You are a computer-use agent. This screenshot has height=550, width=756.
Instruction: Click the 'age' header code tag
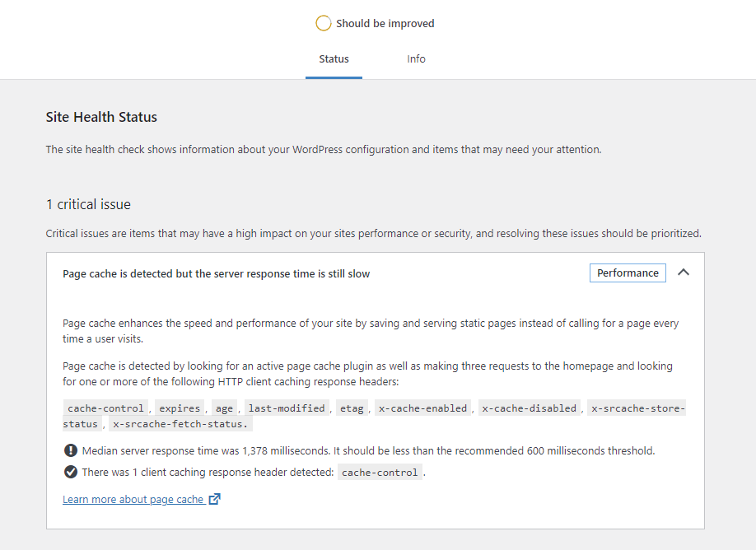pos(223,408)
